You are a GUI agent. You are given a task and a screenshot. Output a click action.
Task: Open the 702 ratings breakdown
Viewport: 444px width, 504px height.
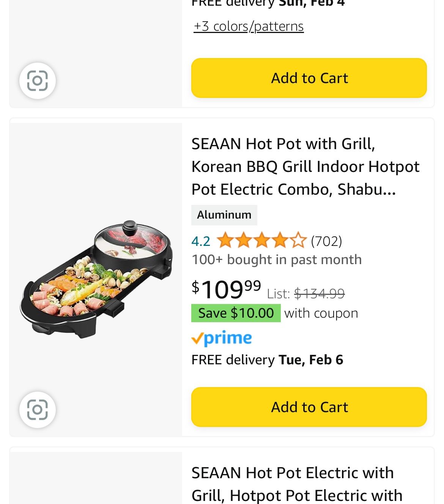326,240
